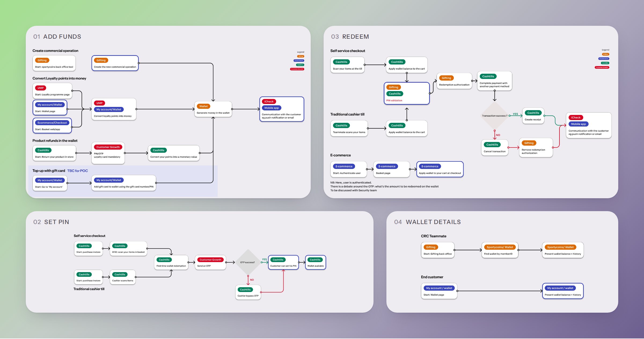Select the 'Convert loyalty points into money' card
This screenshot has height=339, width=644.
click(x=114, y=109)
